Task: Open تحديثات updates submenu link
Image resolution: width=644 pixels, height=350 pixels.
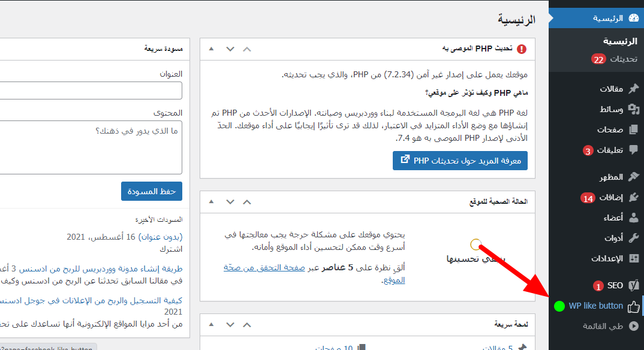Action: [624, 59]
